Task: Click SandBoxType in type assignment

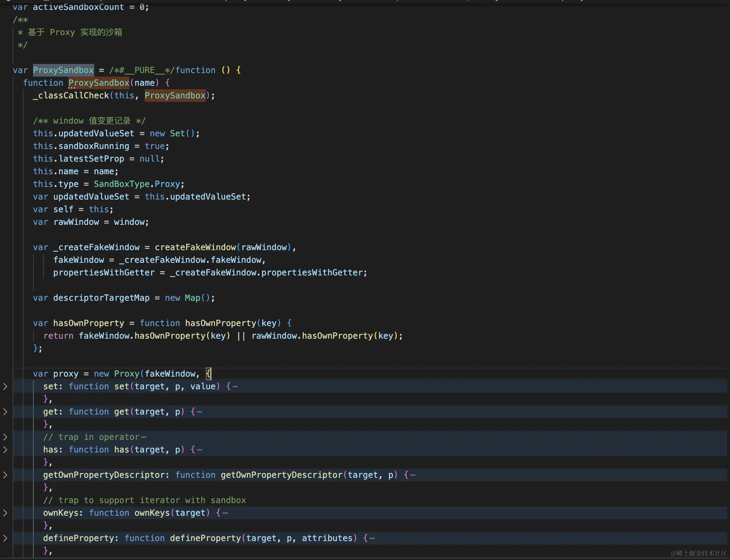Action: click(122, 184)
